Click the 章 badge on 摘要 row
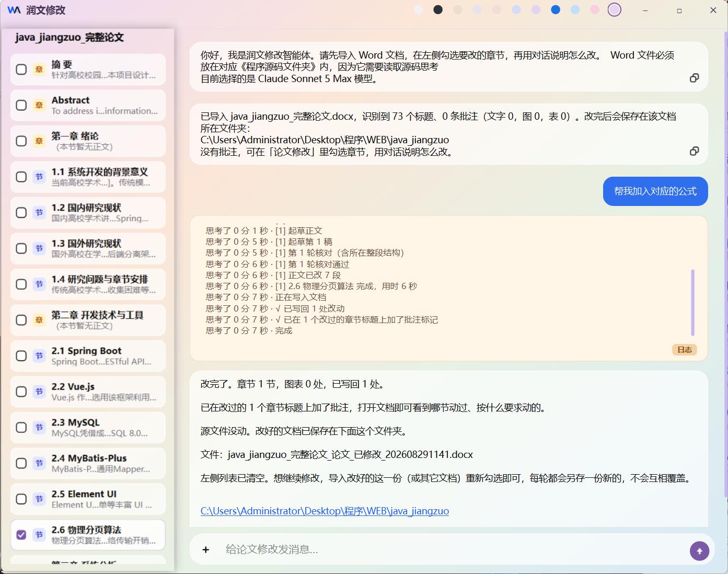Image resolution: width=728 pixels, height=574 pixels. [x=39, y=69]
